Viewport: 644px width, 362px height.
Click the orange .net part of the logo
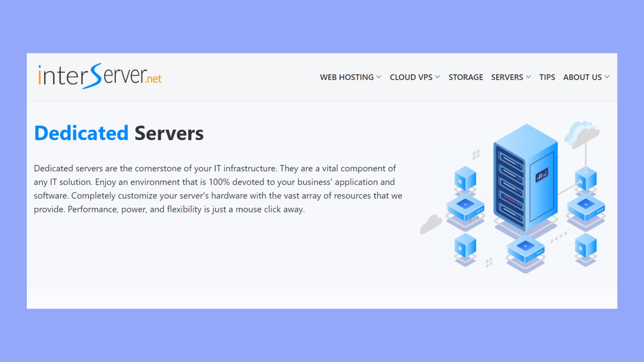click(x=153, y=79)
